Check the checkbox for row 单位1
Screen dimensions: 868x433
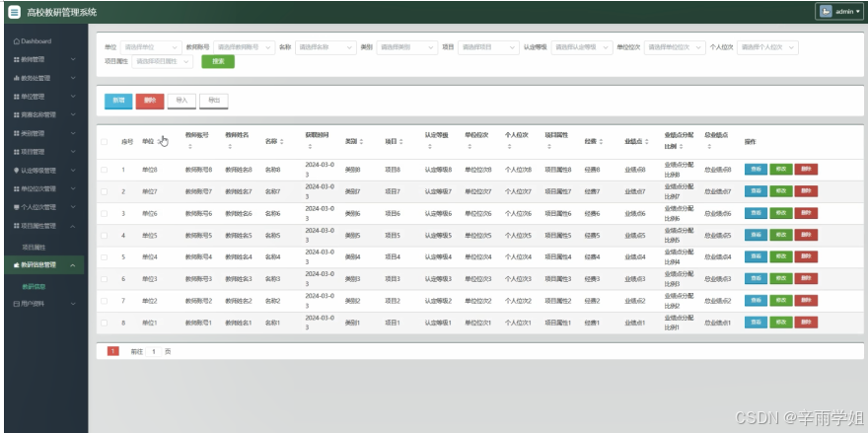pos(105,323)
